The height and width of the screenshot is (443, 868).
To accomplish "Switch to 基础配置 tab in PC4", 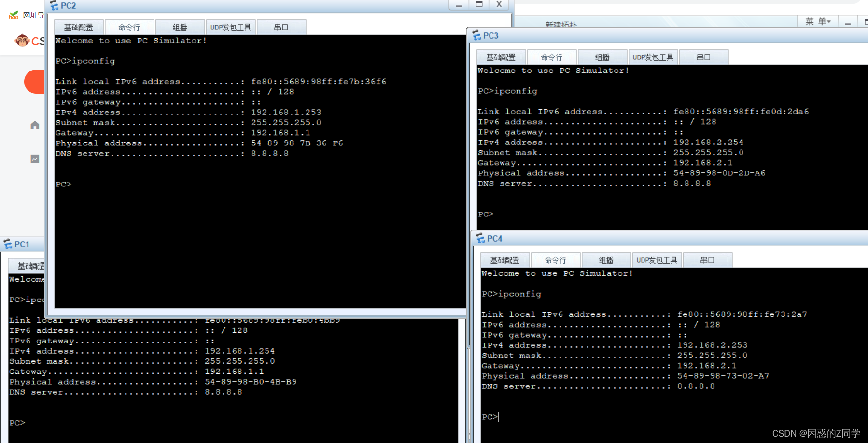I will [x=505, y=260].
